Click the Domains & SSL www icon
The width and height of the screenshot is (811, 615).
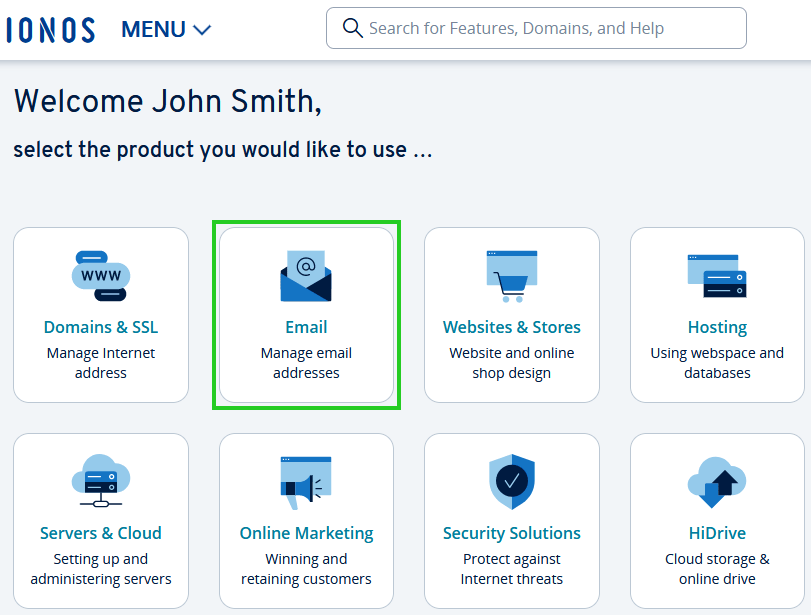[101, 276]
